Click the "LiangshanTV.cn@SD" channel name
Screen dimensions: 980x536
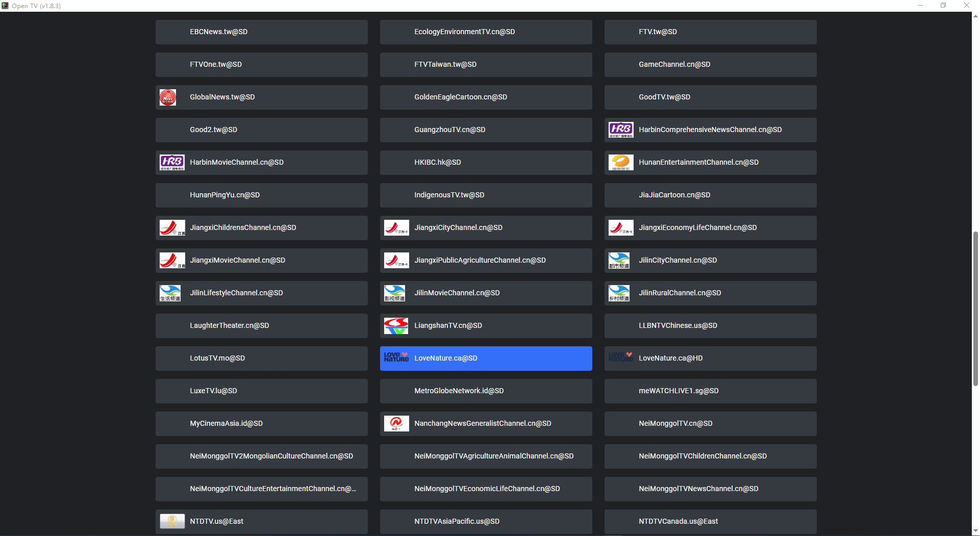pos(448,326)
